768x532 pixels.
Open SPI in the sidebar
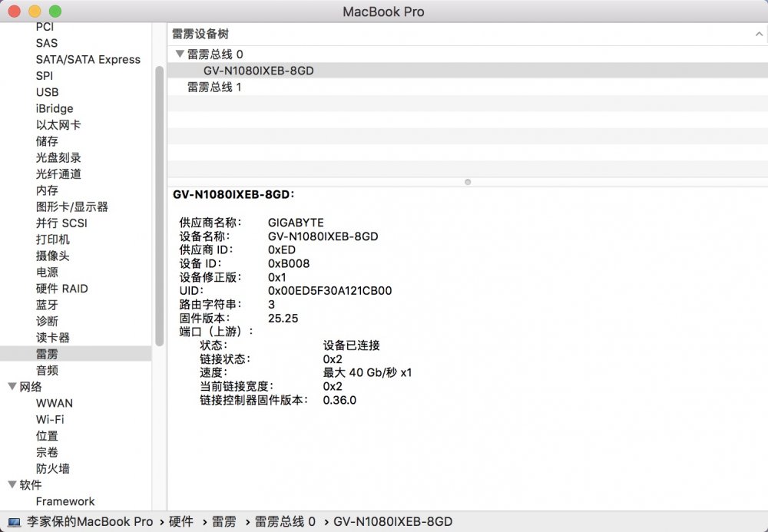click(44, 76)
